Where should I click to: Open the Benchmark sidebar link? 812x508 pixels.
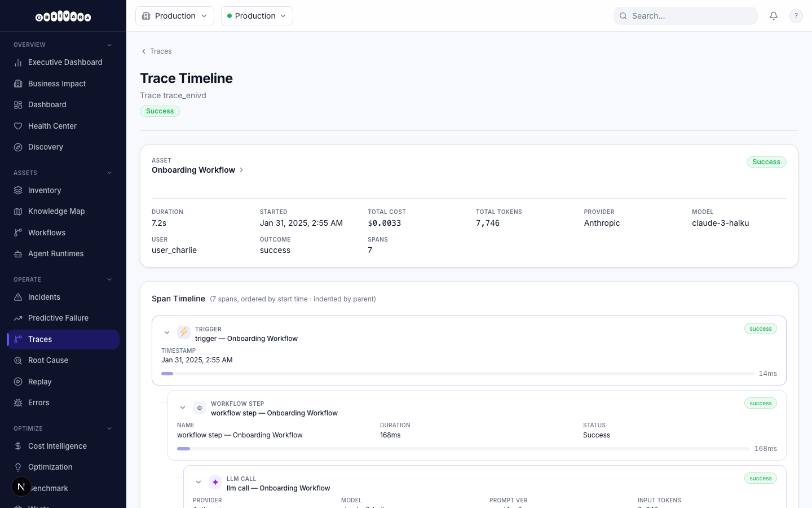[63, 488]
